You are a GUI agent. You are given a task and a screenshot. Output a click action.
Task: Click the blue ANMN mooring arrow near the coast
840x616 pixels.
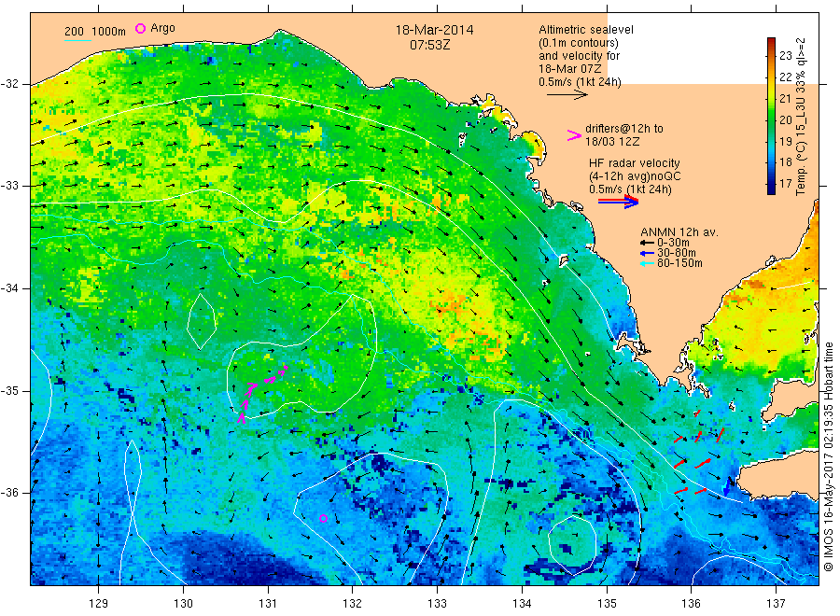click(x=726, y=487)
